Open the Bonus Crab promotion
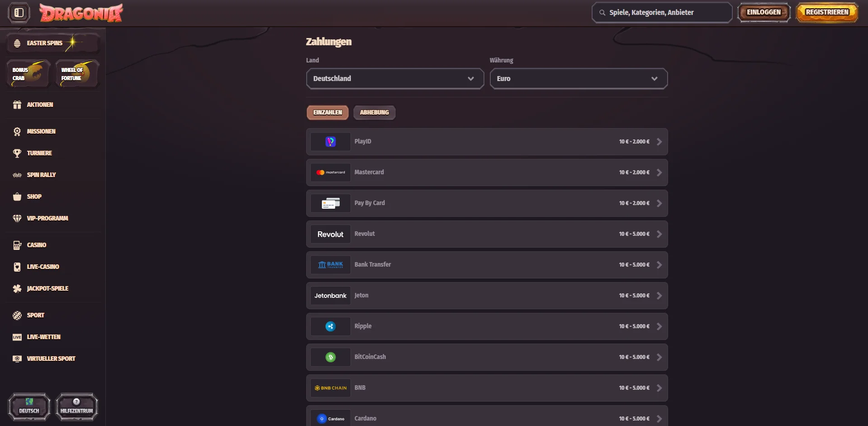 point(28,74)
